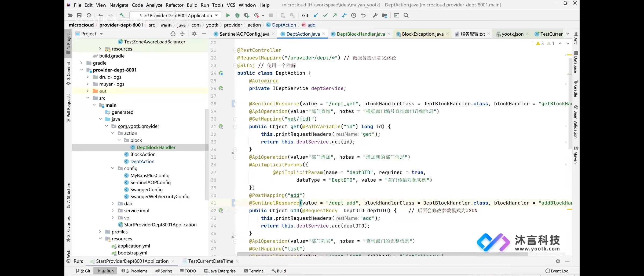The image size is (644, 276).
Task: Run the StartProviderDept8001Application configuration
Action: pos(228,16)
